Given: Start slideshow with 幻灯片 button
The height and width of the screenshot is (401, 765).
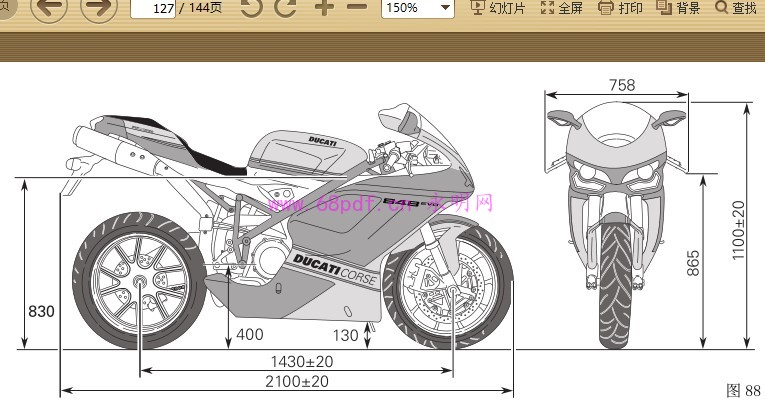Looking at the screenshot, I should pyautogui.click(x=498, y=8).
